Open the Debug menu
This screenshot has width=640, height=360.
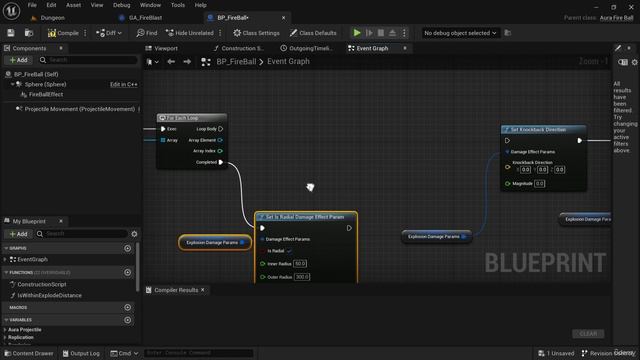click(x=121, y=5)
